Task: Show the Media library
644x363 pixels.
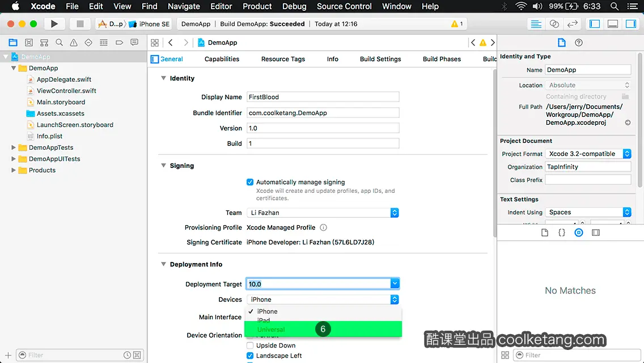Action: click(596, 233)
